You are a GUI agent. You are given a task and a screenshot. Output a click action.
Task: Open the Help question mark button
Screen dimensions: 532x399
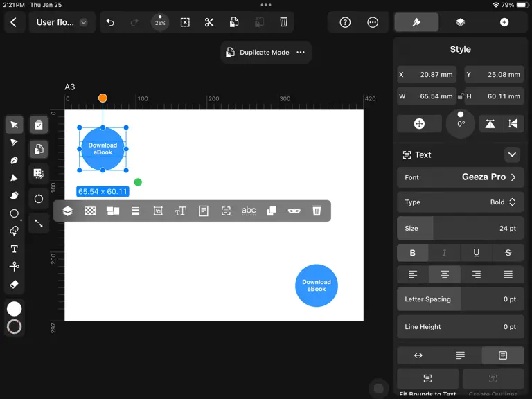point(345,22)
